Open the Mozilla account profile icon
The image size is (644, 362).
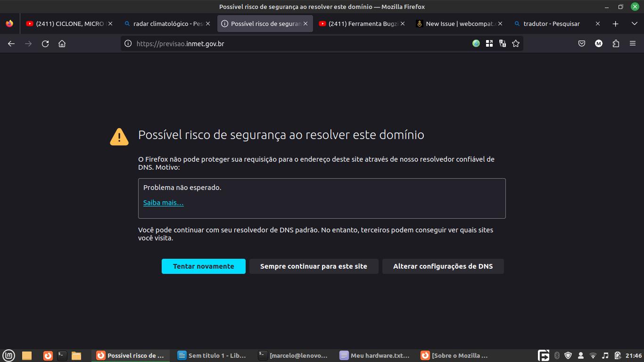pyautogui.click(x=599, y=43)
